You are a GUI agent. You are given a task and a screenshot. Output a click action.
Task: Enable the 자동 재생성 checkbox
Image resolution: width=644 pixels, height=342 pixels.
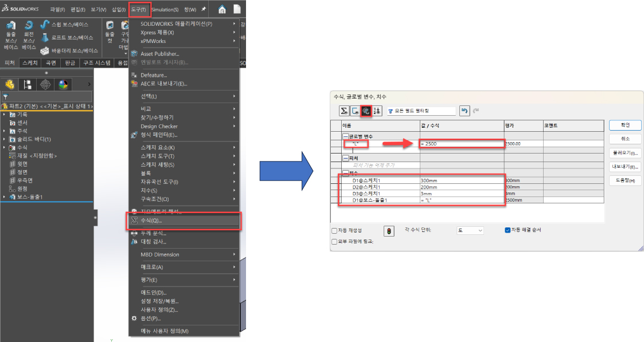pyautogui.click(x=335, y=231)
